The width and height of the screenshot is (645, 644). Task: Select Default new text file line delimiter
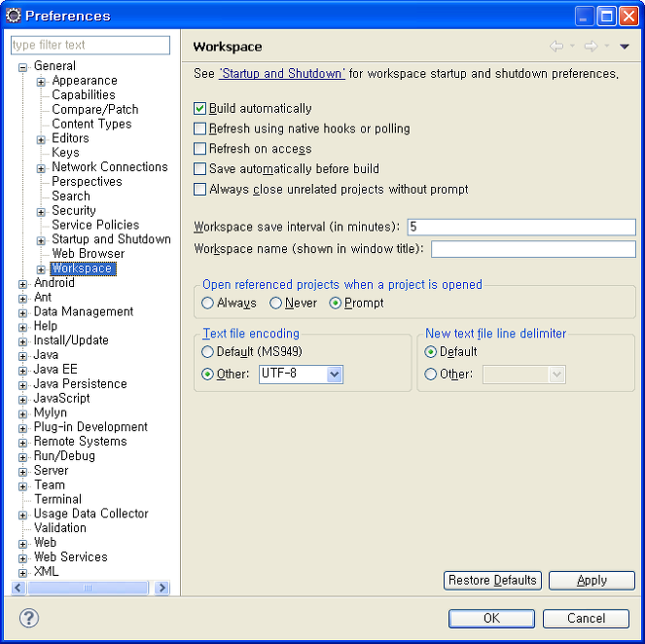coord(431,352)
